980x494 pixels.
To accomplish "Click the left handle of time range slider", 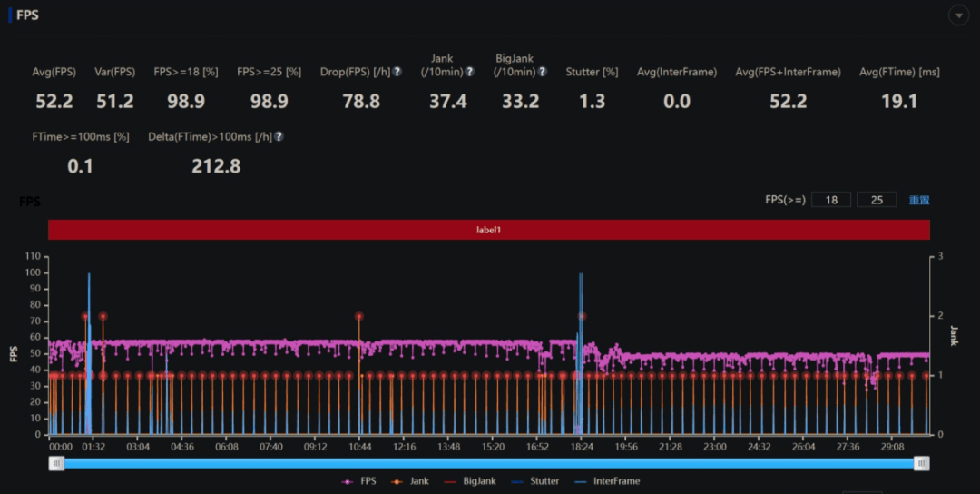I will (57, 464).
